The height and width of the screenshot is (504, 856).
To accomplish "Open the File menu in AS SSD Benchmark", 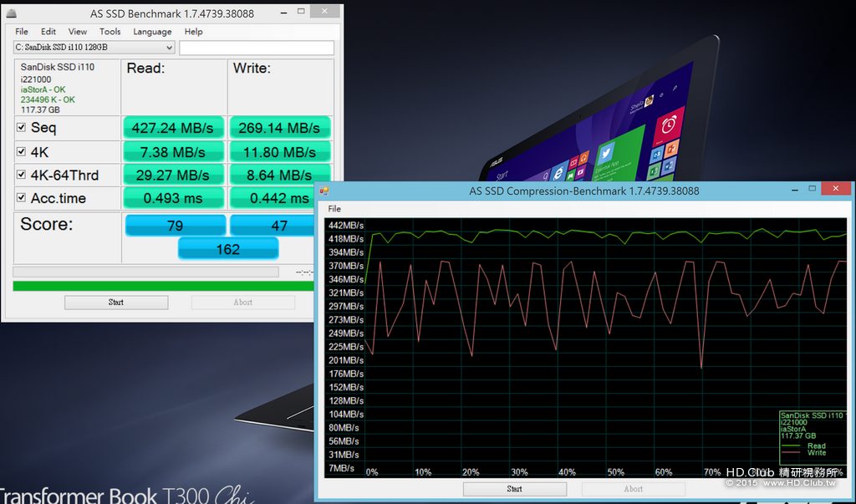I will (x=22, y=32).
